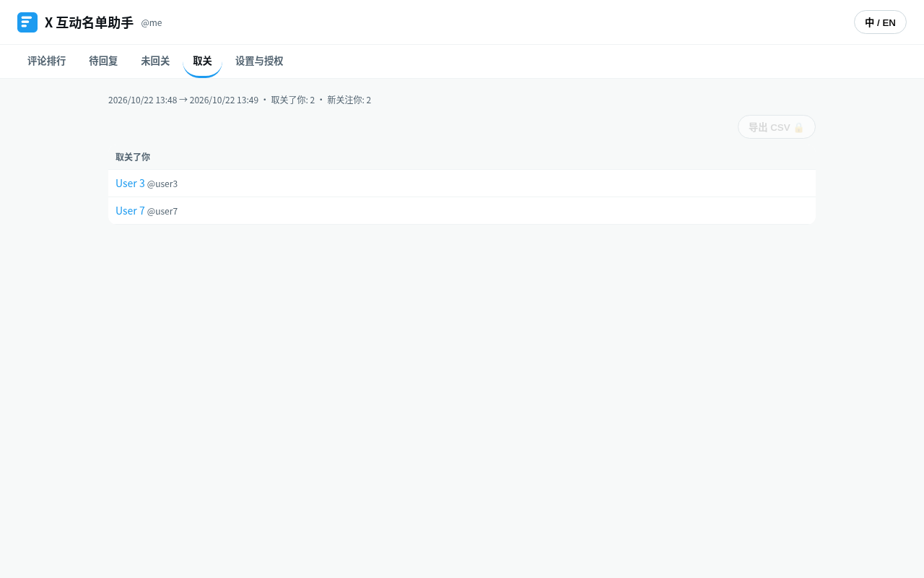Click the @user3 handle text

pos(162,184)
